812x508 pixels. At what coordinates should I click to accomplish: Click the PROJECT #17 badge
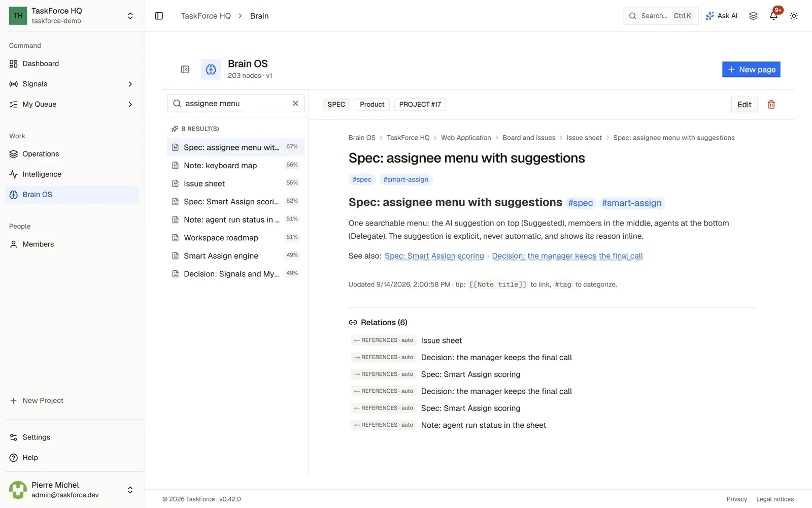click(420, 105)
